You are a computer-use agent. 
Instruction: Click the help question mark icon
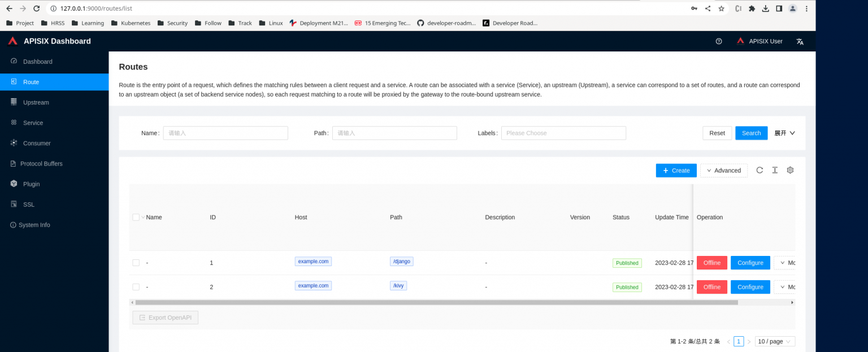click(x=719, y=41)
